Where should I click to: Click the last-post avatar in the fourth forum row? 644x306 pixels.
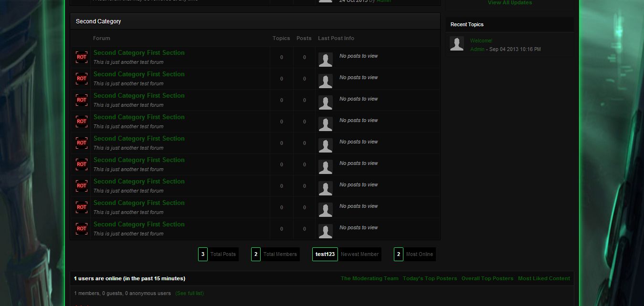[325, 124]
